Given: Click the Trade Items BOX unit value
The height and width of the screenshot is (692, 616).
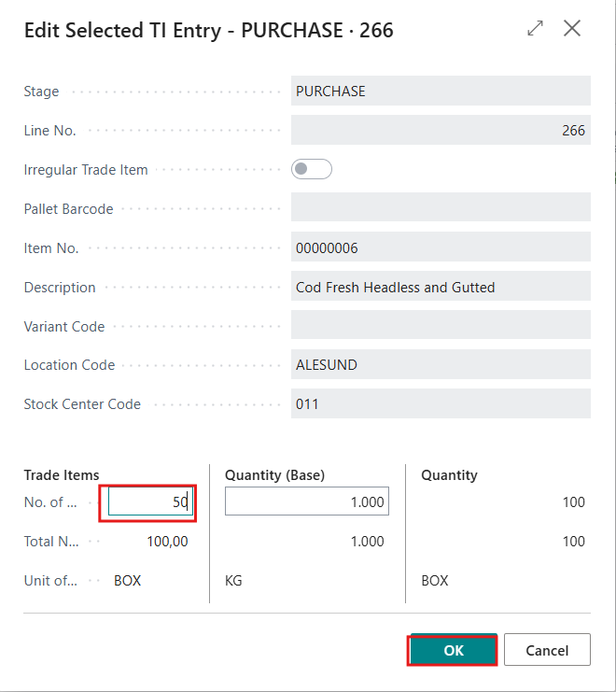Looking at the screenshot, I should tap(127, 580).
